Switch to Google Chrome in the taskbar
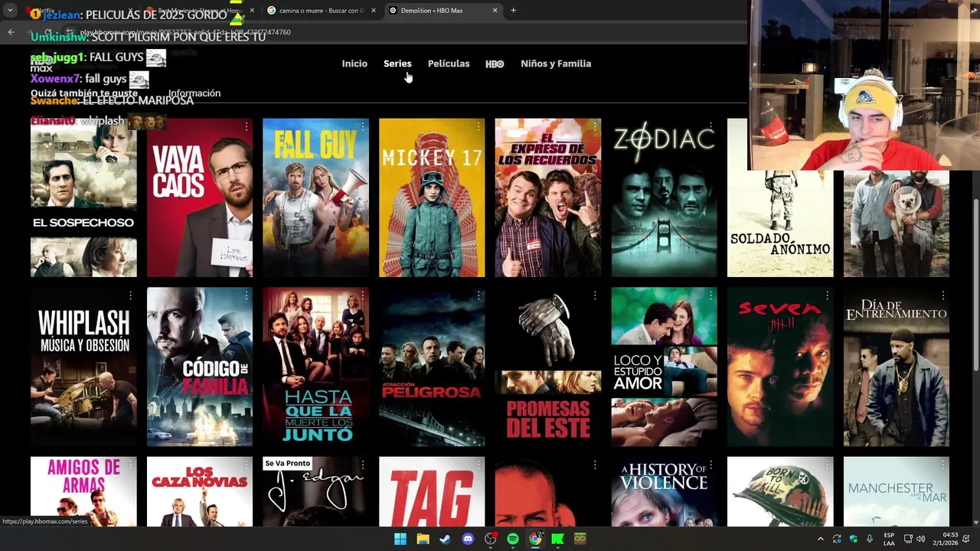The width and height of the screenshot is (980, 551). pyautogui.click(x=535, y=539)
